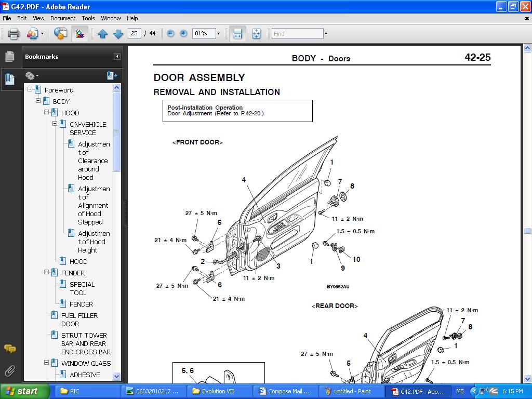The height and width of the screenshot is (399, 532).
Task: Click the Find text field
Action: coord(297,34)
